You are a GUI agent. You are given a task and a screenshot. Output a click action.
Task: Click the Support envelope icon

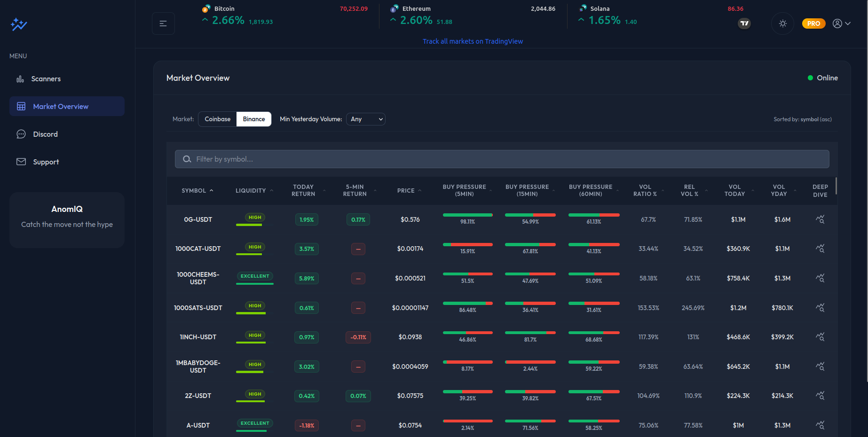tap(21, 161)
